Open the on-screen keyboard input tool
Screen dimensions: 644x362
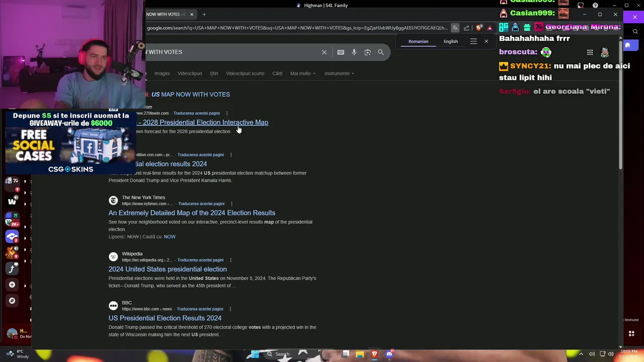tap(341, 52)
